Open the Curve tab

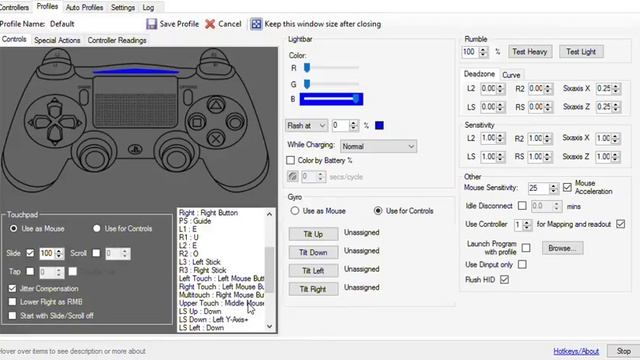pyautogui.click(x=511, y=75)
